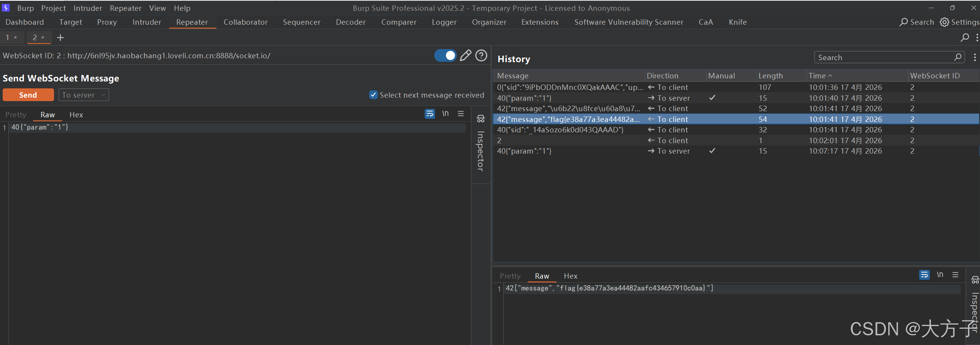Open the View menu
This screenshot has height=345, width=980.
click(157, 8)
